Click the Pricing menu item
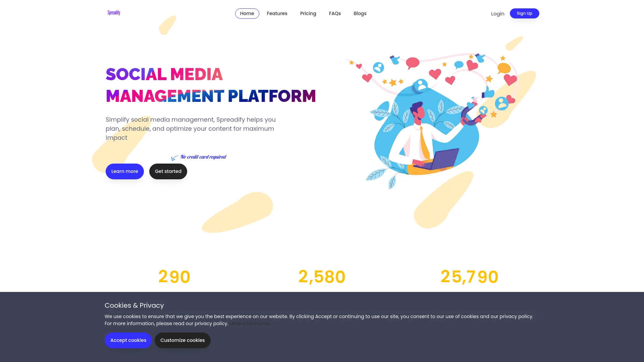Viewport: 644px width, 362px height. 308,13
